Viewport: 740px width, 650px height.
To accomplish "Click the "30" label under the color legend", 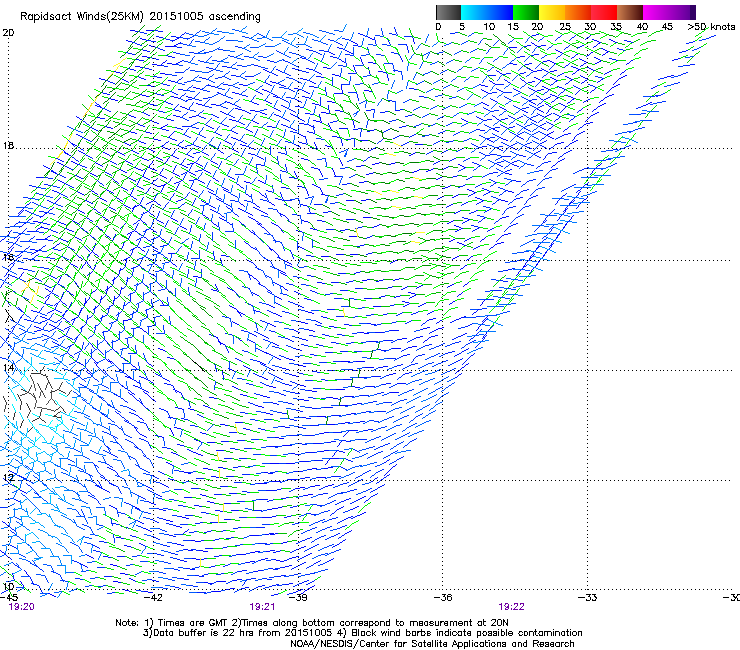I will tap(590, 27).
